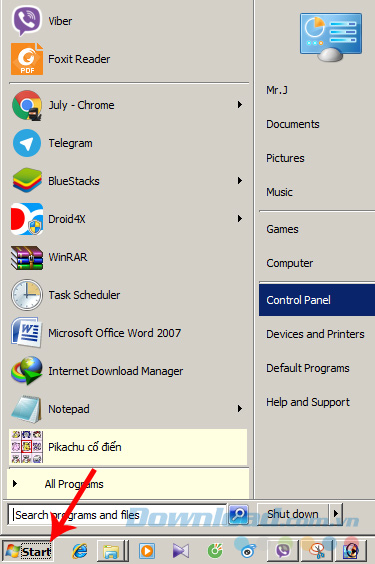Select the highlighted Control Panel entry
Screen dimensions: 375x564
[x=317, y=300]
